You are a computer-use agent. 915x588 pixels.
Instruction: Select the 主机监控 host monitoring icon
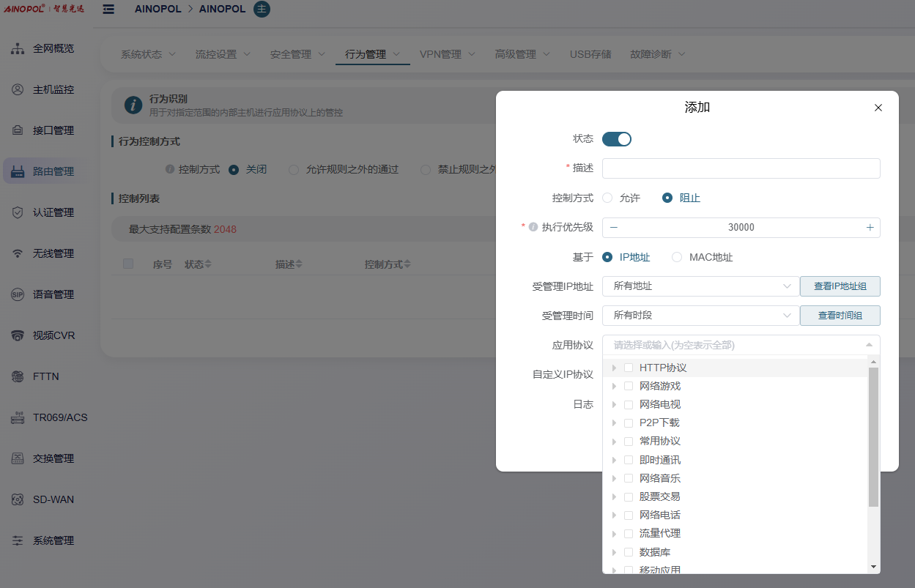tap(18, 89)
